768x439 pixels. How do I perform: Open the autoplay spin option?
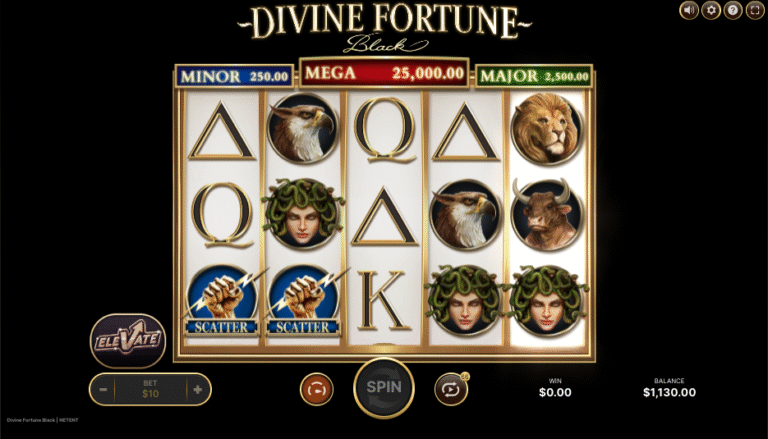(451, 390)
